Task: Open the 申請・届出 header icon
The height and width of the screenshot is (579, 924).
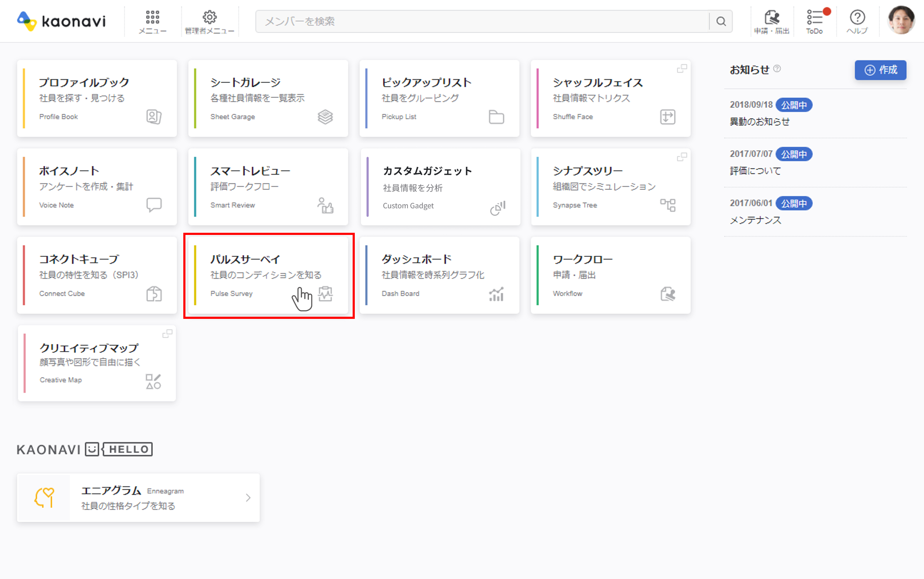Action: 772,18
